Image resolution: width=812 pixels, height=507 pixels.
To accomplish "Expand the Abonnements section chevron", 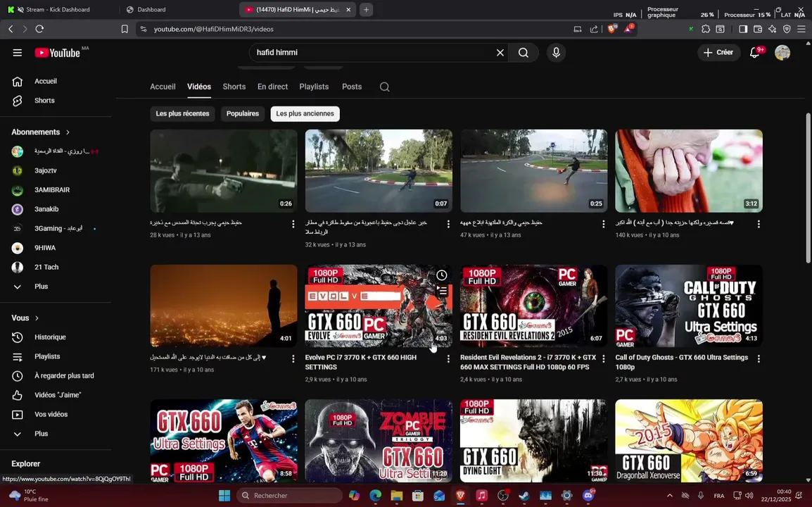I will [x=68, y=132].
